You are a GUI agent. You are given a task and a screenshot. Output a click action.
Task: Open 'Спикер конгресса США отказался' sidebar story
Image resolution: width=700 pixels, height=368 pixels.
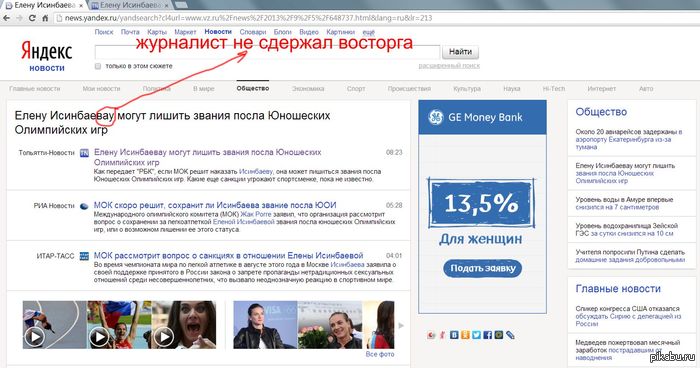pyautogui.click(x=628, y=316)
